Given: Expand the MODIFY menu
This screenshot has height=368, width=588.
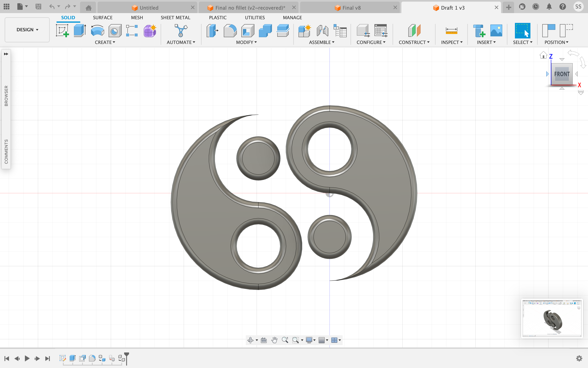Looking at the screenshot, I should [246, 42].
